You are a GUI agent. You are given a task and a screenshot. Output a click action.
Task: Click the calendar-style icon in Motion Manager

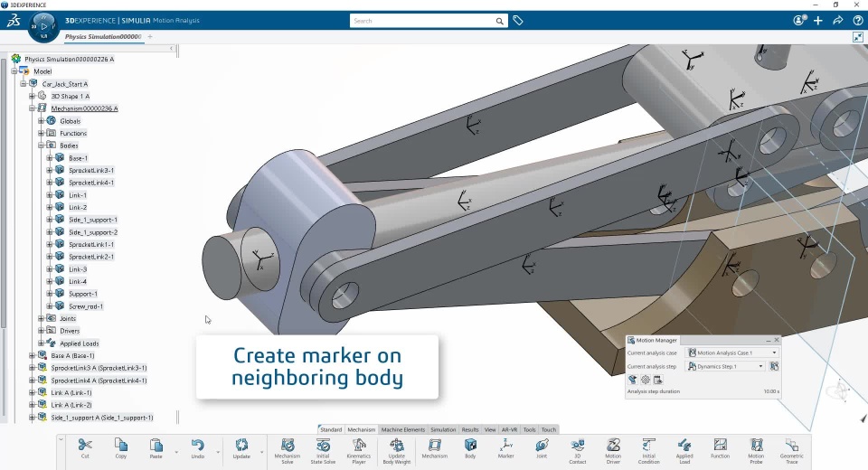tap(657, 380)
